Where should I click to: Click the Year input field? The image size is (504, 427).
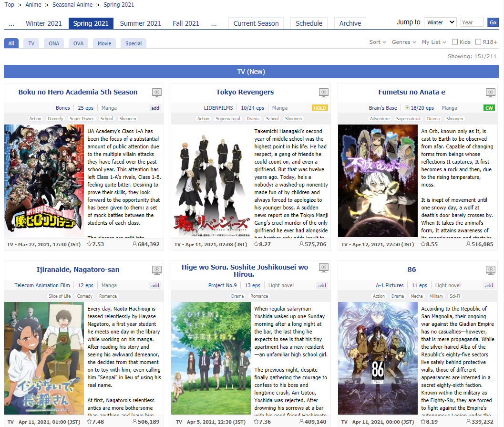[x=472, y=22]
